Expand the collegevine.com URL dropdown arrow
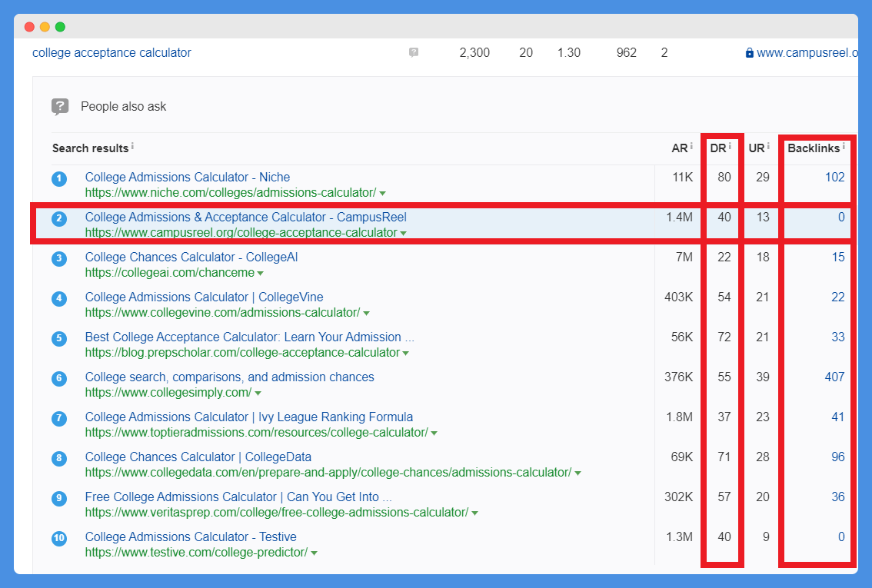This screenshot has width=872, height=588. (367, 314)
